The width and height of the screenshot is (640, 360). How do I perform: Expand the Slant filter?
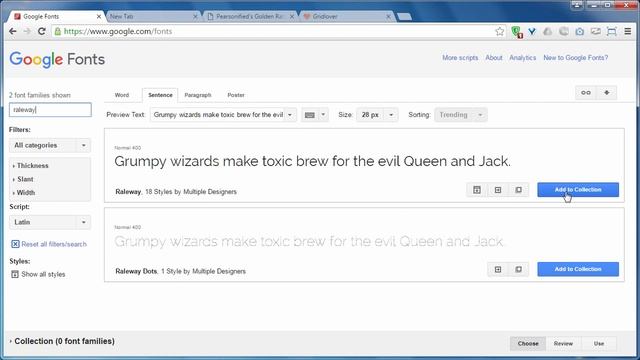(23, 179)
